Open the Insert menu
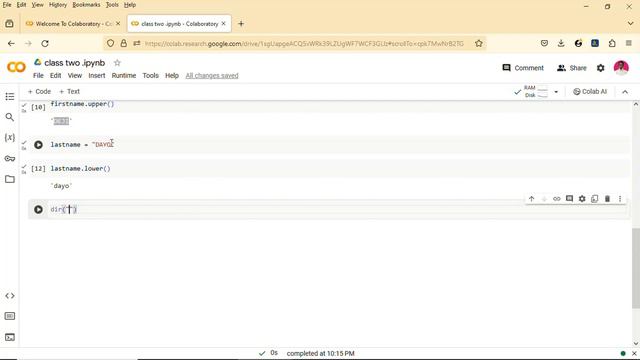 click(97, 76)
